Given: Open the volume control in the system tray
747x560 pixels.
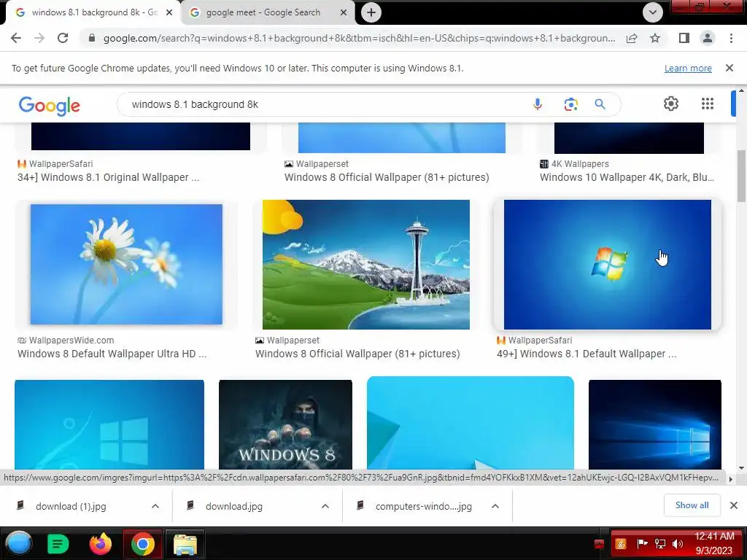Looking at the screenshot, I should coord(678,544).
